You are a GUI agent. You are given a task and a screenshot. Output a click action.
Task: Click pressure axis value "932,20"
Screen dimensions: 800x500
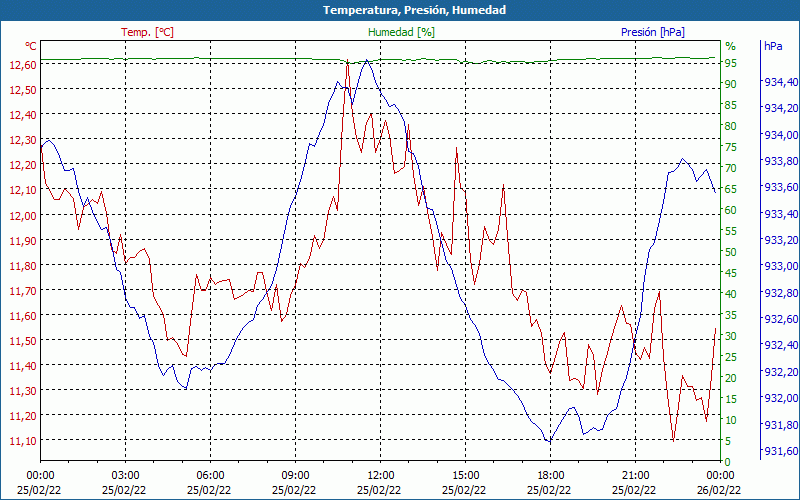point(781,371)
